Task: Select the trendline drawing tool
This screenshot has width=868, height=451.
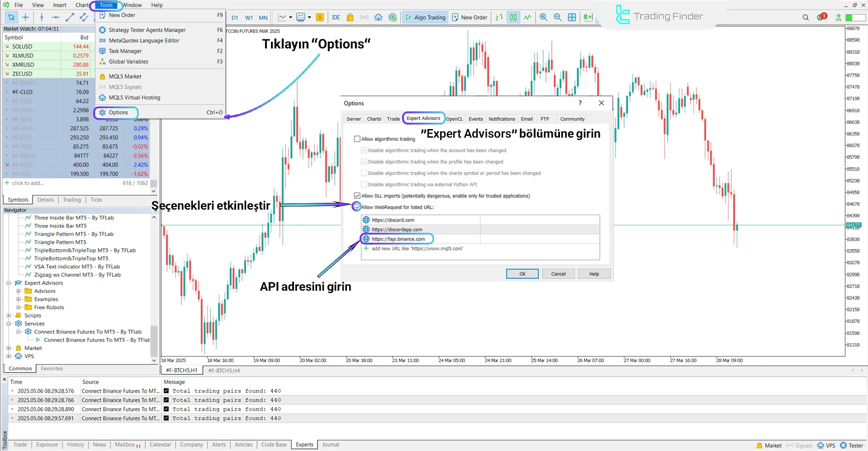Action: (70, 17)
